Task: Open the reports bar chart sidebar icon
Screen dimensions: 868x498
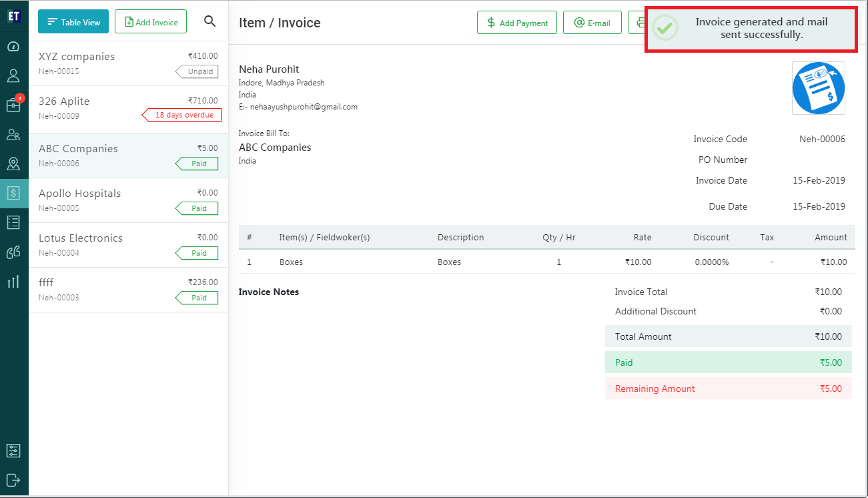Action: (13, 281)
